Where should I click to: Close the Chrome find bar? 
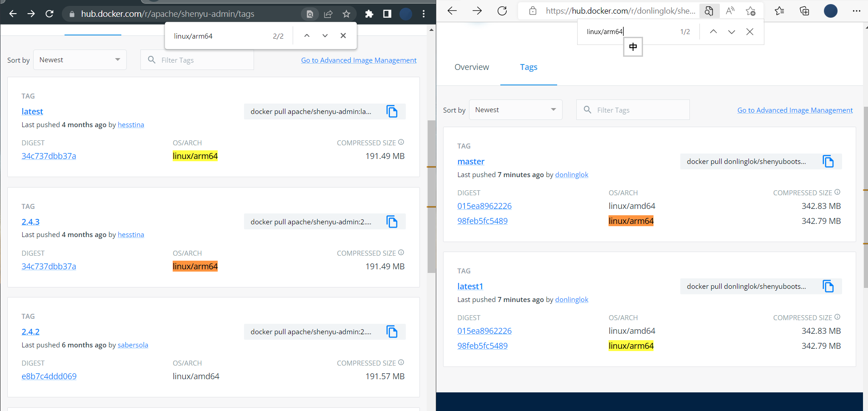[343, 36]
